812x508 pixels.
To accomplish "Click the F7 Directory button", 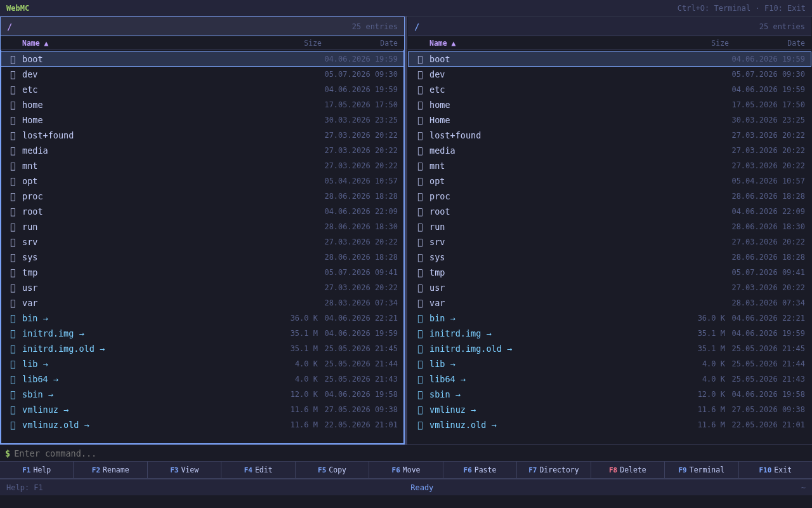I will click(554, 470).
